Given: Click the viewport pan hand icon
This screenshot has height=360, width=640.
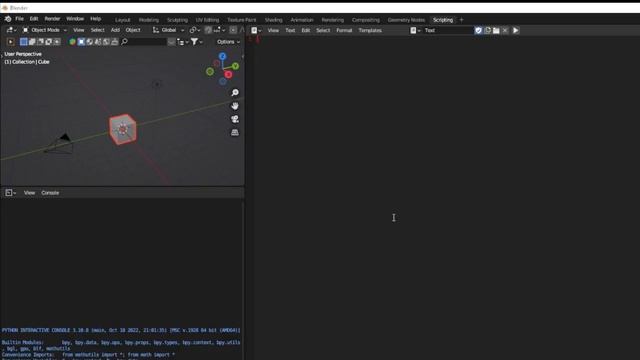Looking at the screenshot, I should coord(235,106).
